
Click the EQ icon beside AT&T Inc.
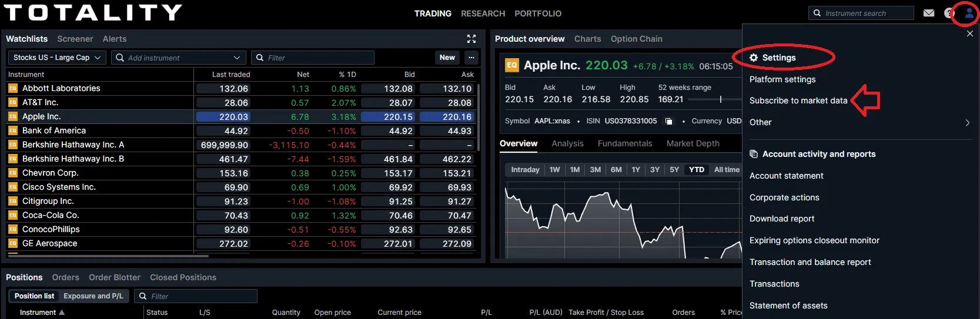(x=13, y=102)
